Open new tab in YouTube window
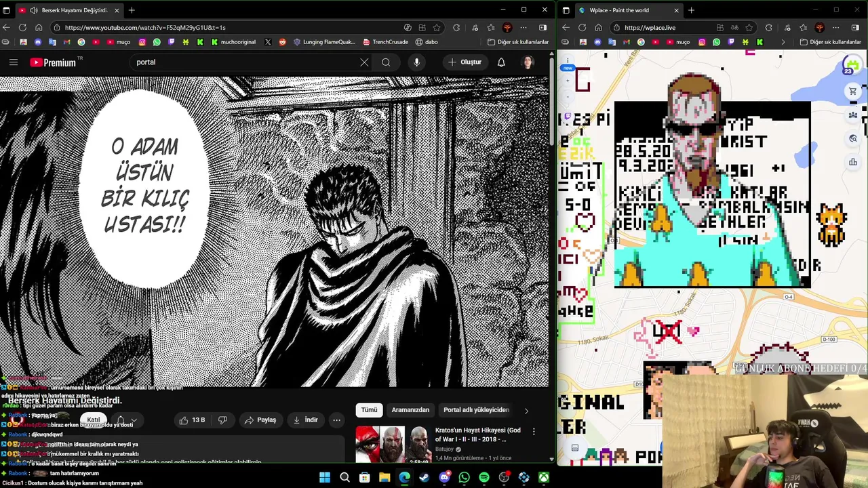The image size is (868, 488). pyautogui.click(x=132, y=10)
